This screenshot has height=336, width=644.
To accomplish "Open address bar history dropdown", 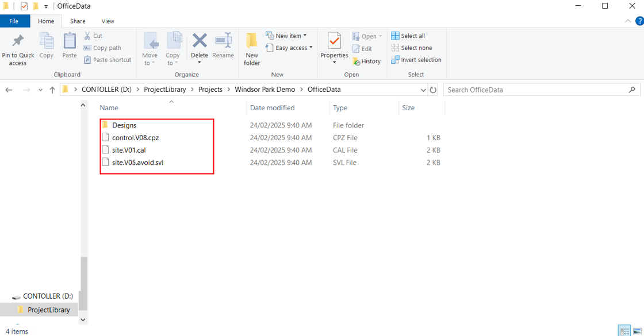I will 423,90.
